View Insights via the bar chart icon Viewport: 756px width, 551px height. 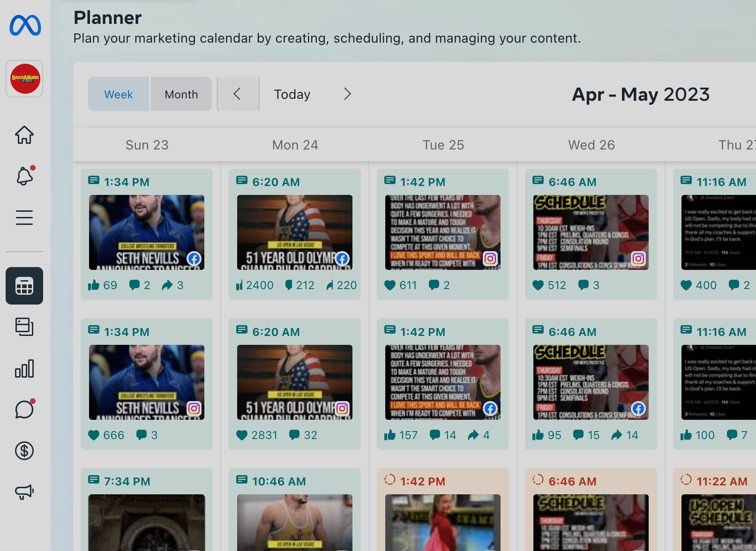point(24,368)
